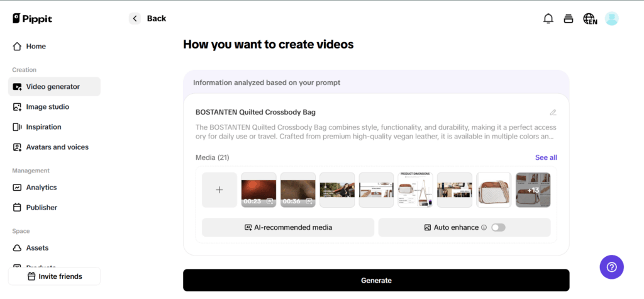Click the purple help question mark button
644x299 pixels.
point(611,267)
